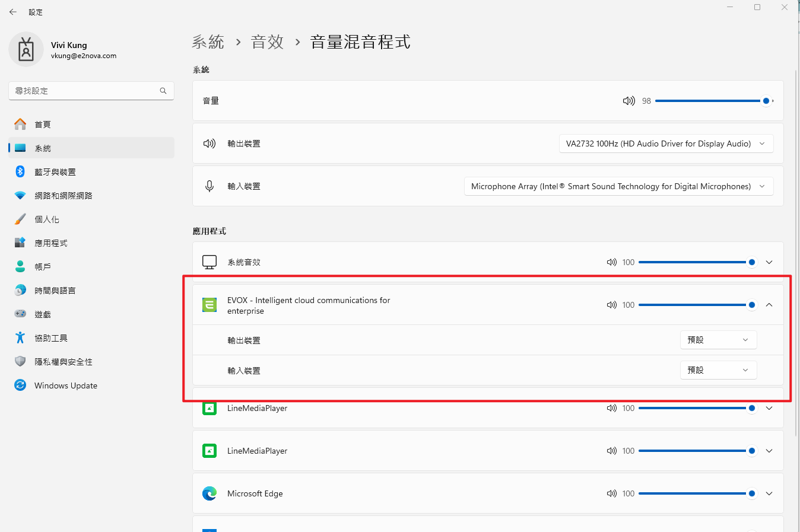The image size is (800, 532).
Task: Adjust the 系統音效 volume slider
Action: (x=697, y=262)
